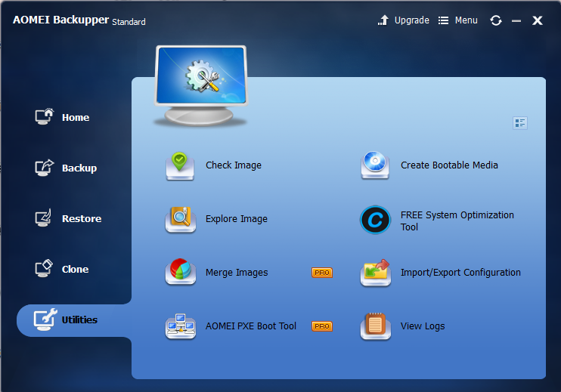The image size is (561, 392).
Task: Open the AOMEI PXE Boot Tool network icon
Action: tap(180, 326)
